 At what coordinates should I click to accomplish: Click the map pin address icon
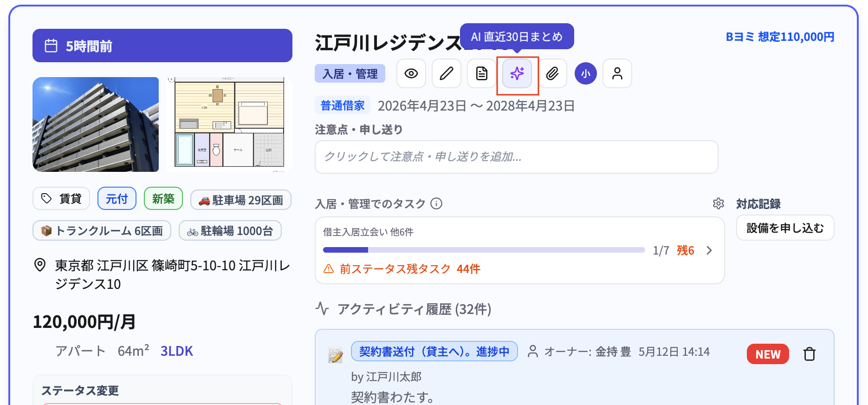pos(40,265)
